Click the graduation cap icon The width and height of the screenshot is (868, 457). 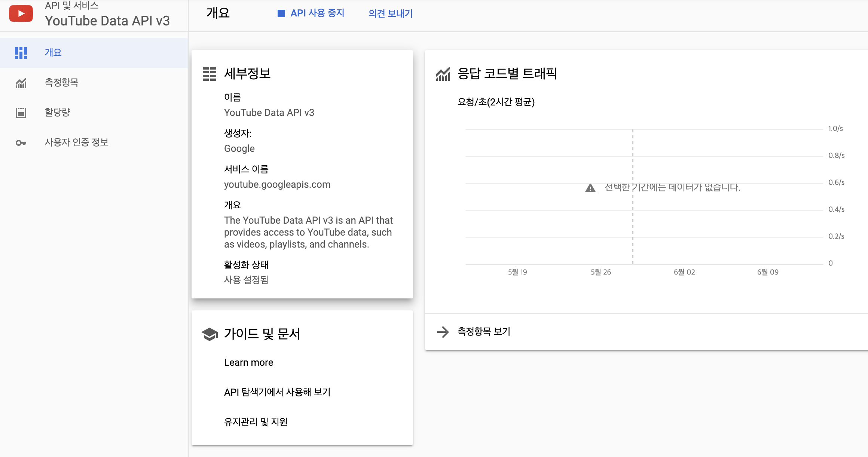point(210,334)
